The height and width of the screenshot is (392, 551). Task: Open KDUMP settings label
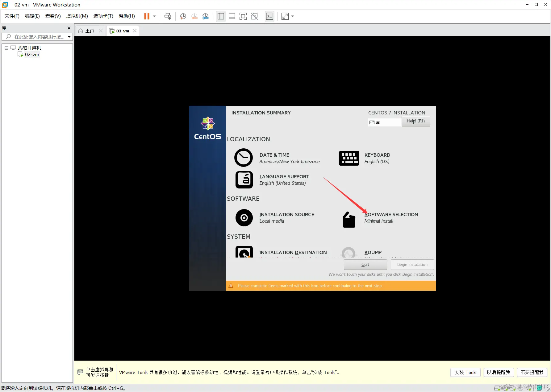(373, 253)
